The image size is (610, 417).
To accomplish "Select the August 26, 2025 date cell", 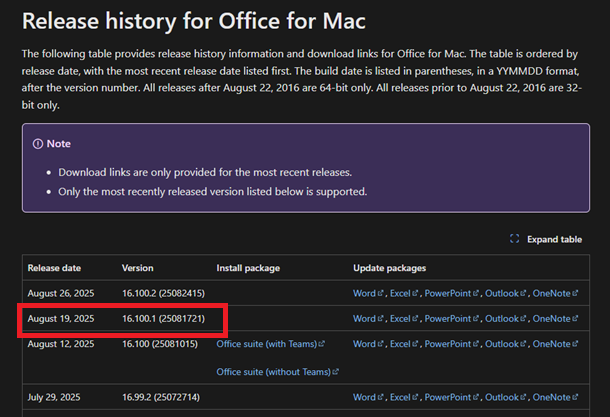I will [61, 293].
